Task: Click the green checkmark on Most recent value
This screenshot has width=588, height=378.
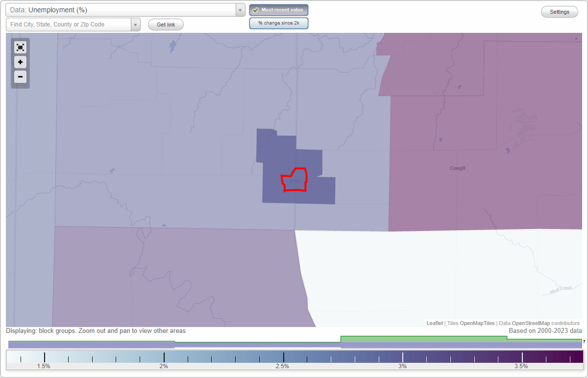Action: (x=256, y=10)
